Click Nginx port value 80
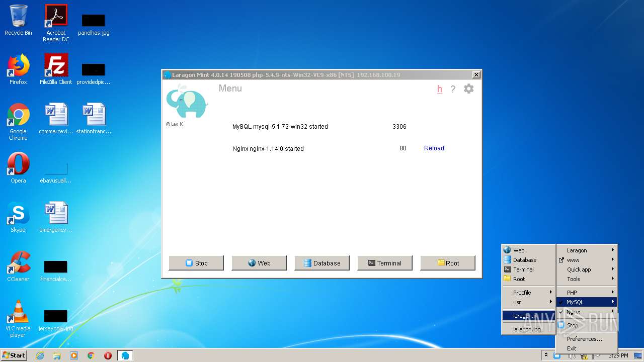 [403, 148]
